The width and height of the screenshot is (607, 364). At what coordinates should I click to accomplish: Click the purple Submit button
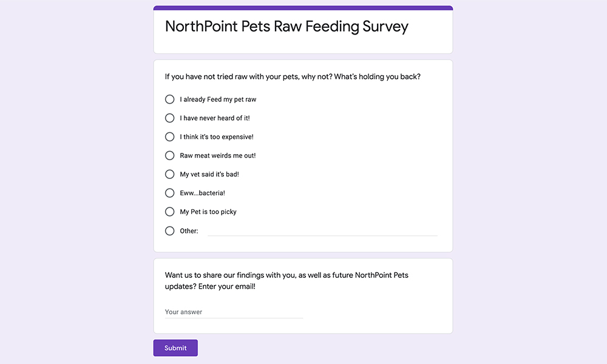(175, 348)
